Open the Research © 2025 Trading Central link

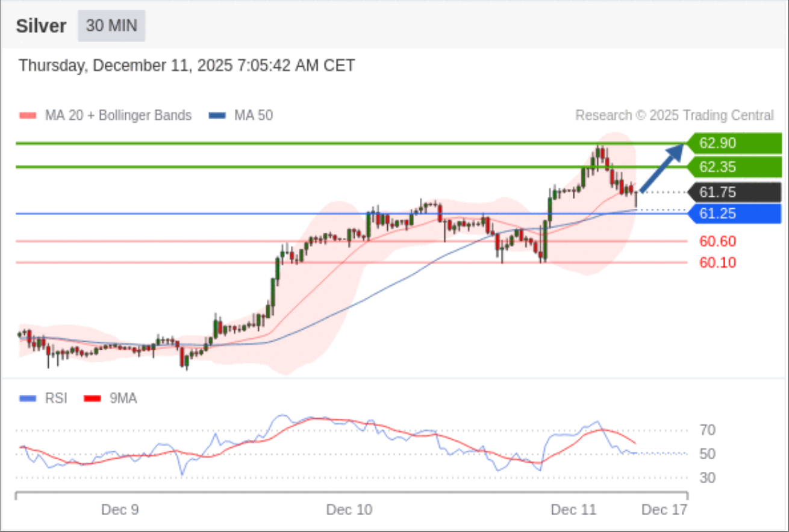(675, 115)
